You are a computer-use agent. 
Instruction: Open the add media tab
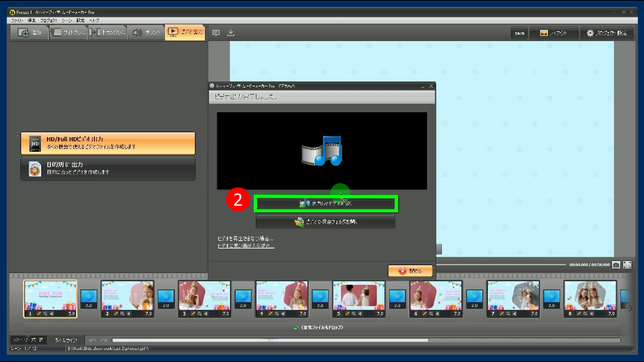29,33
